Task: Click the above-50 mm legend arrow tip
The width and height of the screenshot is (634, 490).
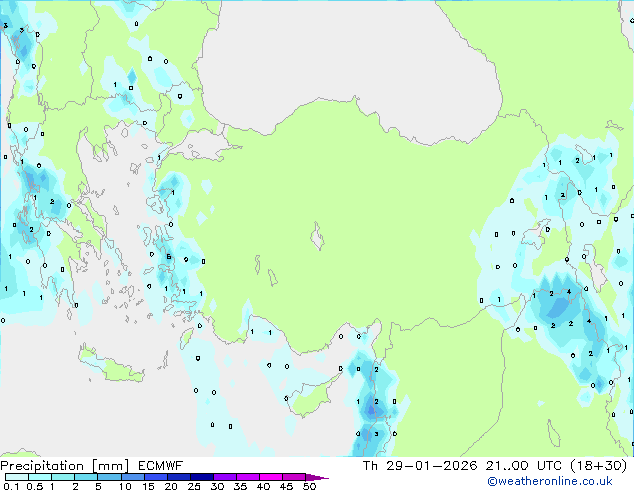Action: 317,477
